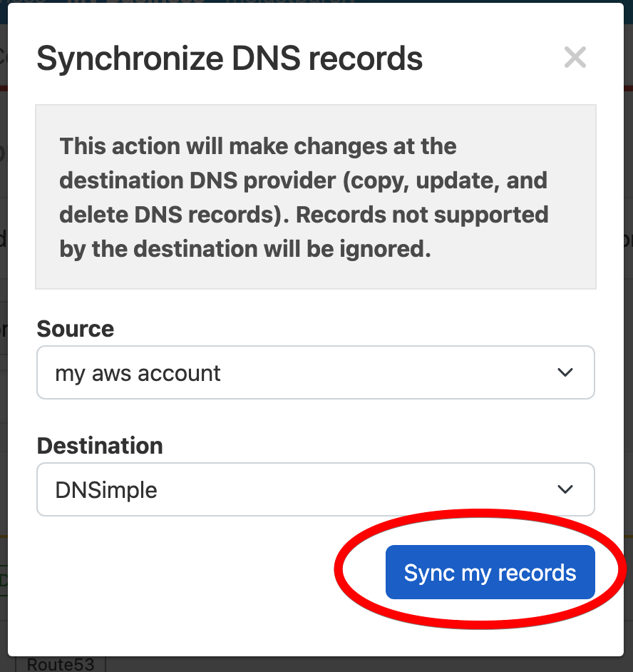Expand the chevron next to DNSimple
This screenshot has width=633, height=672.
pos(565,489)
